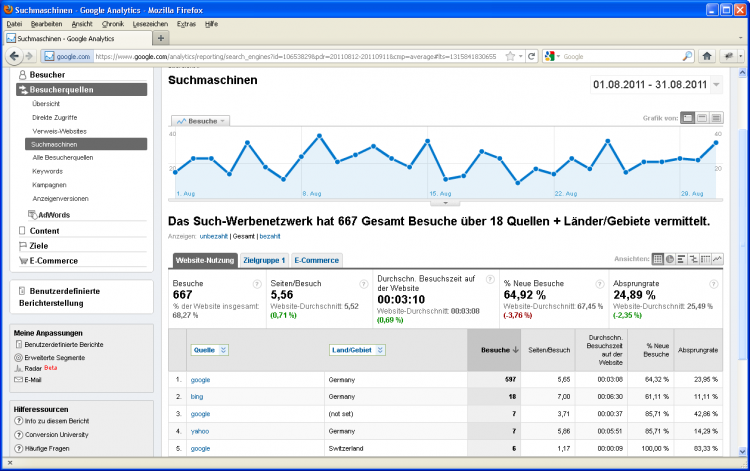Switch to the Zielgruppe 1 tab
This screenshot has height=471, width=750.
[264, 260]
